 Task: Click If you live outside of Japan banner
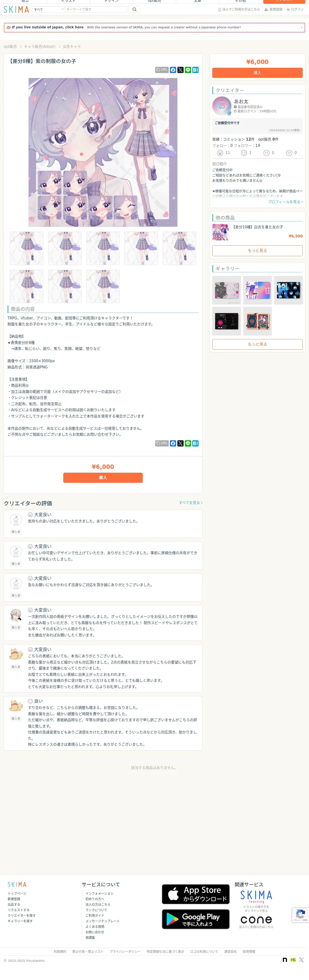point(154,27)
